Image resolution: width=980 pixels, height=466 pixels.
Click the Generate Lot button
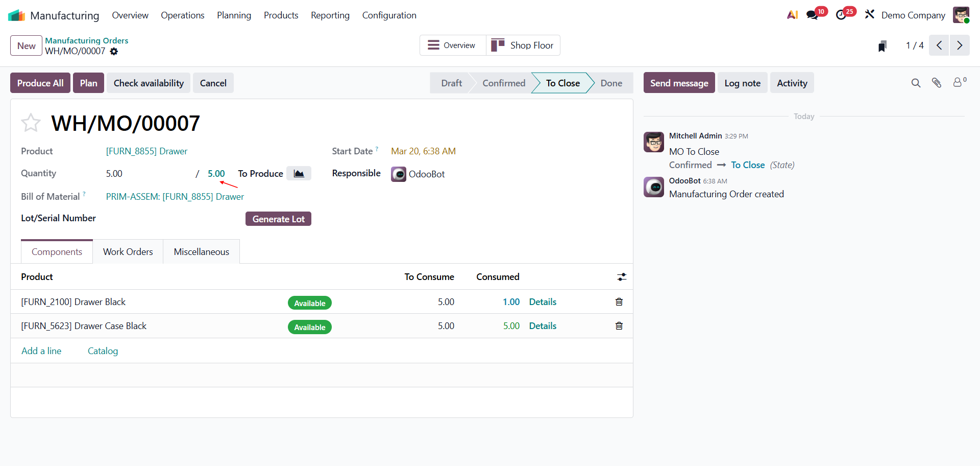pyautogui.click(x=278, y=219)
